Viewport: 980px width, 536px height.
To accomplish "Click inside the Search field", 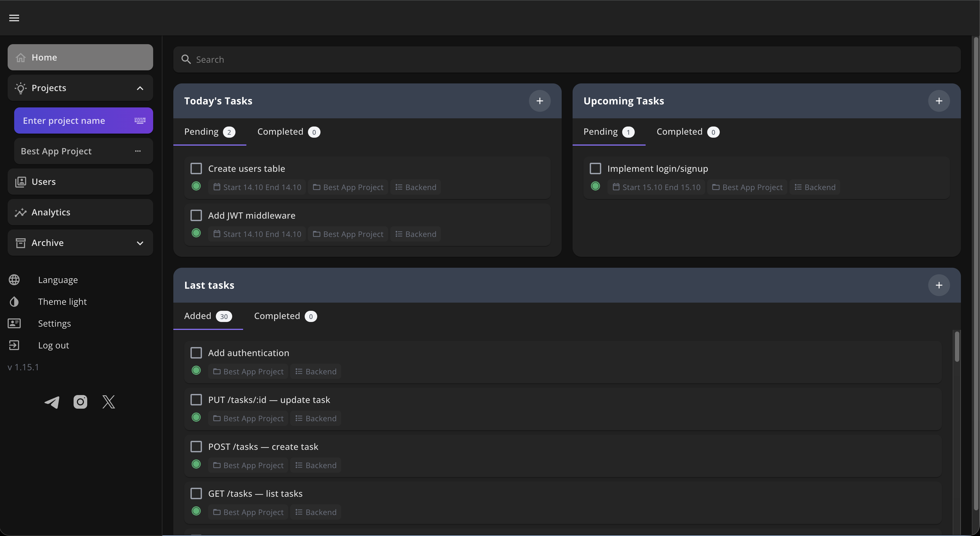I will tap(380, 59).
